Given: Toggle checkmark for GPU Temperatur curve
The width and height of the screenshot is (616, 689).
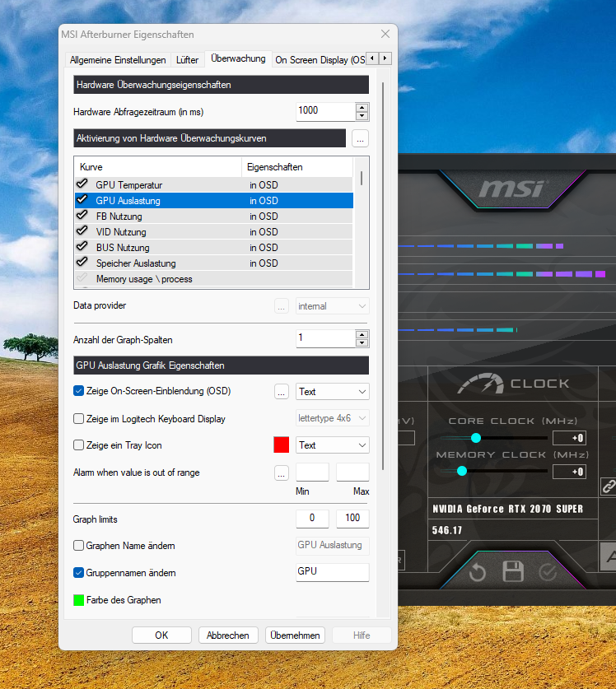Looking at the screenshot, I should tap(82, 184).
